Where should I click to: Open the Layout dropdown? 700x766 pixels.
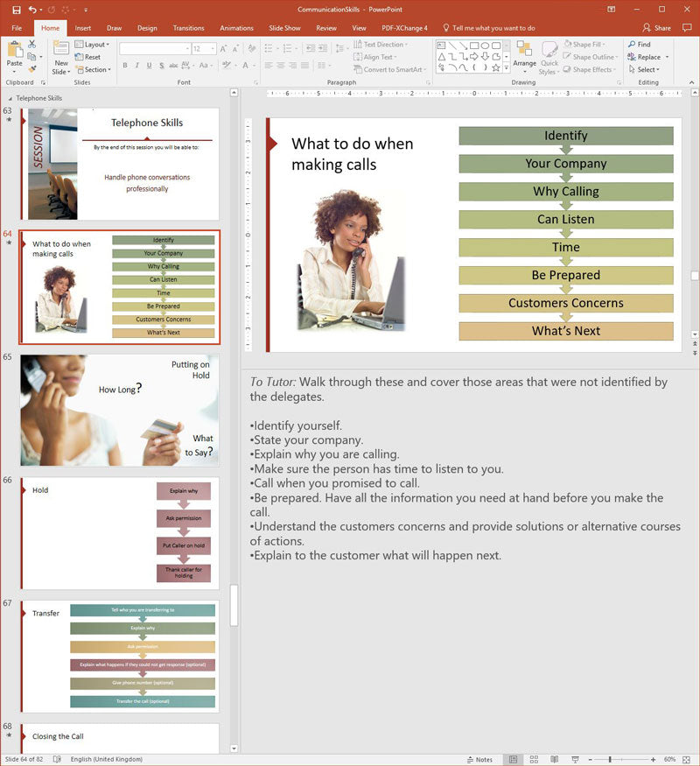[x=92, y=45]
